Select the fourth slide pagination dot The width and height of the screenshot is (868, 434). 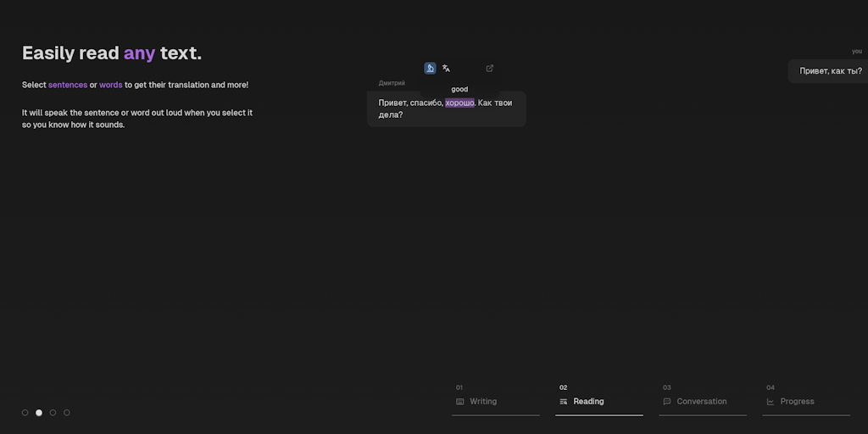[x=66, y=413]
